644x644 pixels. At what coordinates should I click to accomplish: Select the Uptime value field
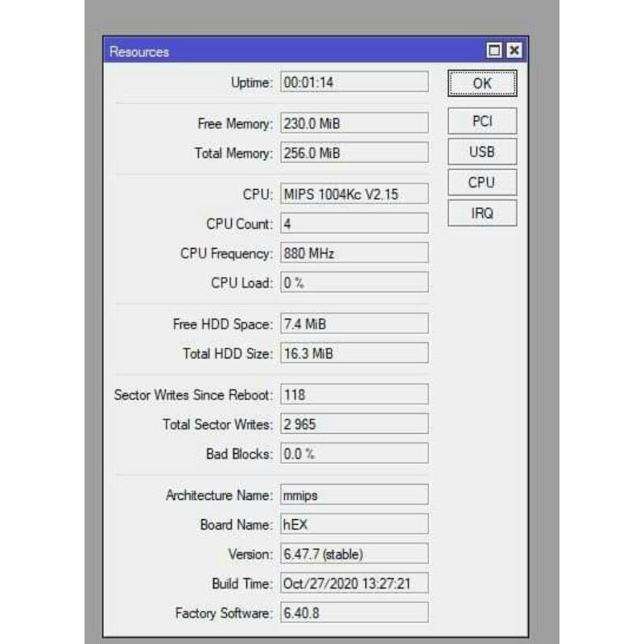pyautogui.click(x=353, y=80)
